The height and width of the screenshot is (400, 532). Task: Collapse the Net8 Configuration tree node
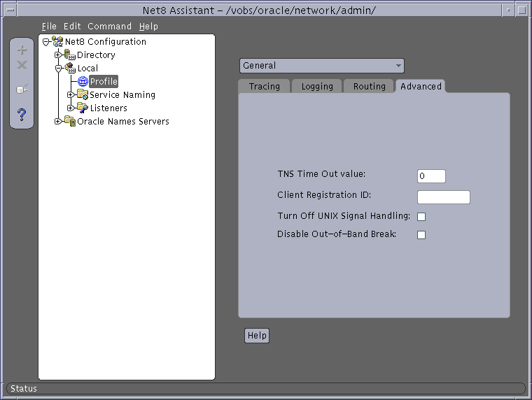point(45,42)
